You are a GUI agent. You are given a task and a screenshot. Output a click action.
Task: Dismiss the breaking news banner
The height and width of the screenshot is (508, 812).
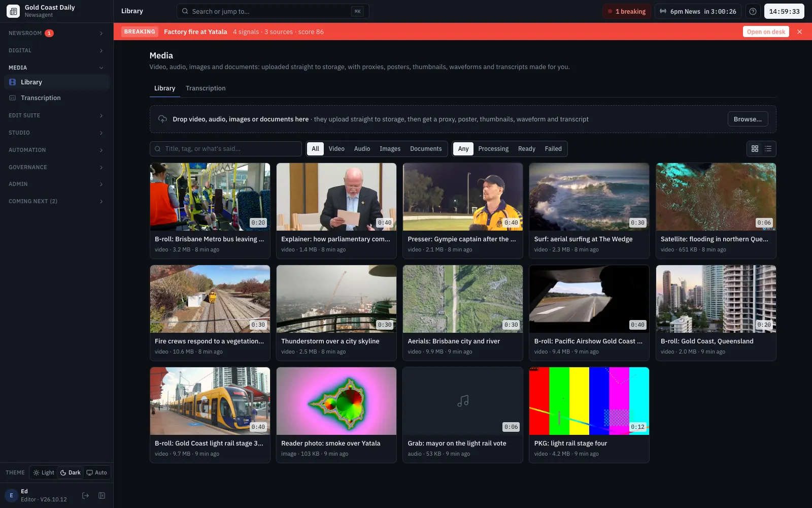[800, 31]
